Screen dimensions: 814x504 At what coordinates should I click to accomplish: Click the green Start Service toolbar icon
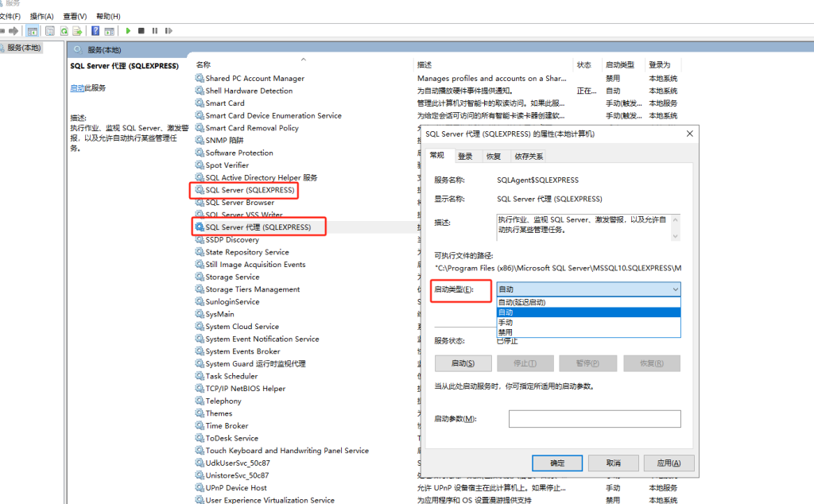[128, 31]
